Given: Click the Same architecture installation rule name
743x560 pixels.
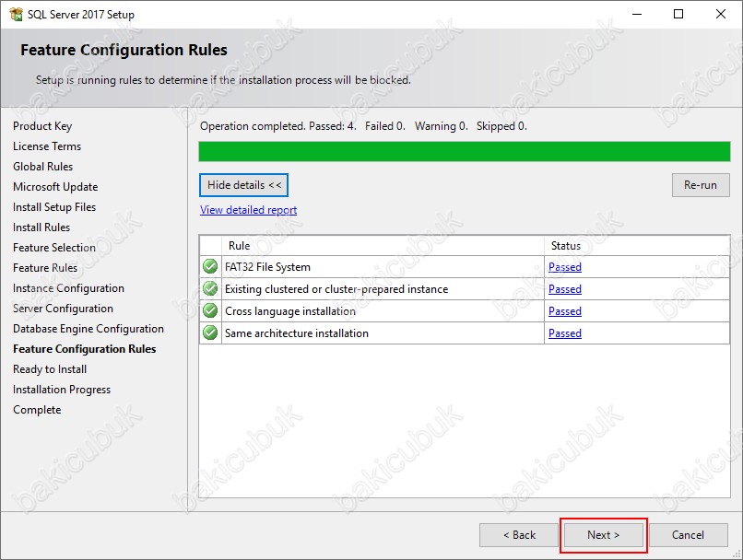Looking at the screenshot, I should [297, 333].
